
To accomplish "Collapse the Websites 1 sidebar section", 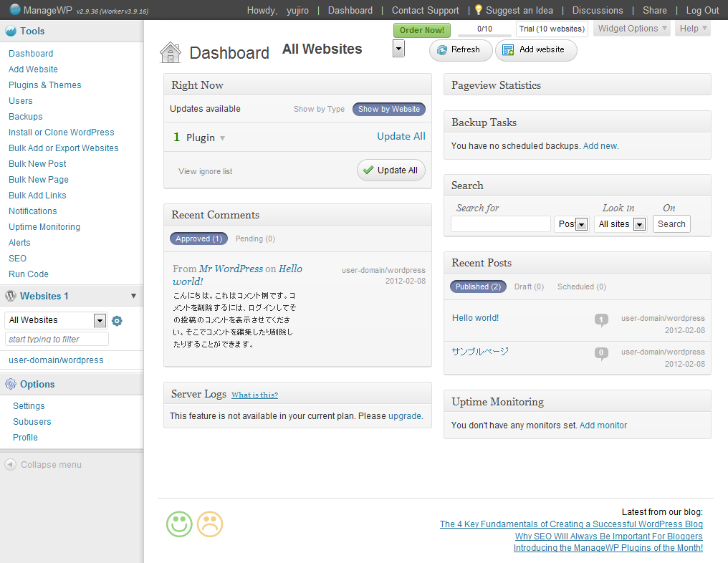I will point(134,296).
